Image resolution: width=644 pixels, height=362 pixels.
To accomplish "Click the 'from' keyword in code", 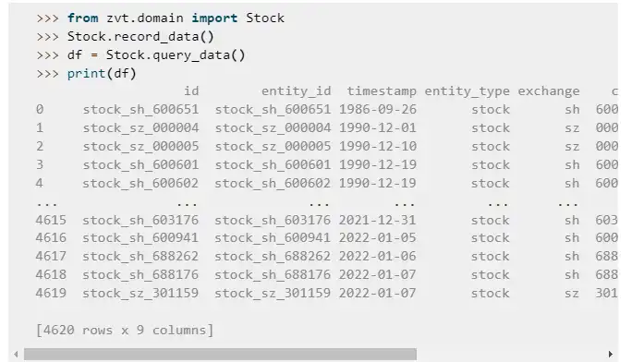I will [x=82, y=18].
